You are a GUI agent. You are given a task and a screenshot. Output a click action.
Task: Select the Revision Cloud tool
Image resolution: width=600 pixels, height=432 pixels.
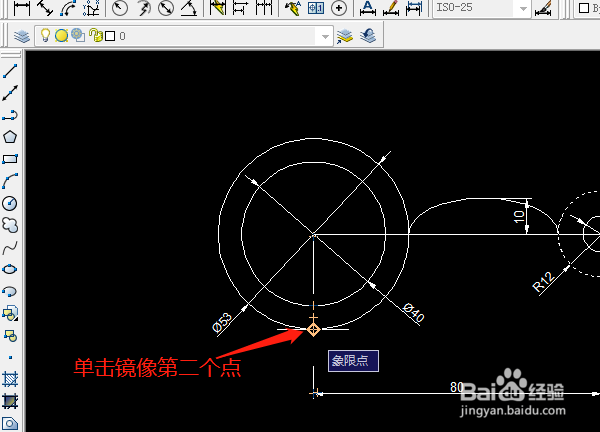pos(10,225)
